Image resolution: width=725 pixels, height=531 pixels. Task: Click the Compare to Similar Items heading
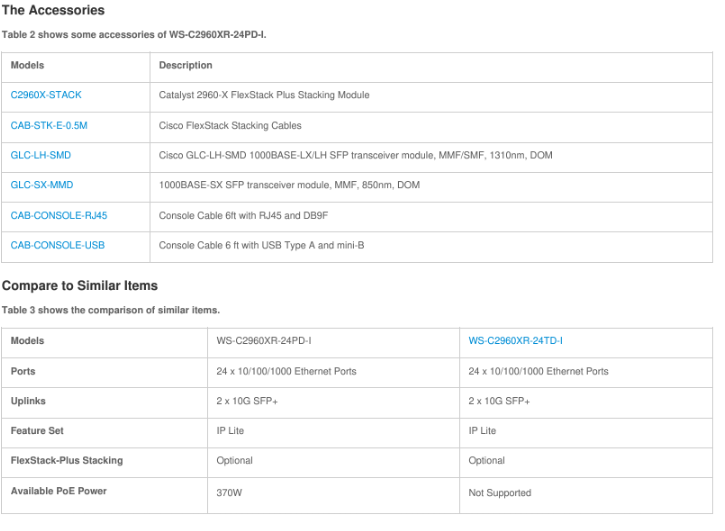[x=80, y=285]
